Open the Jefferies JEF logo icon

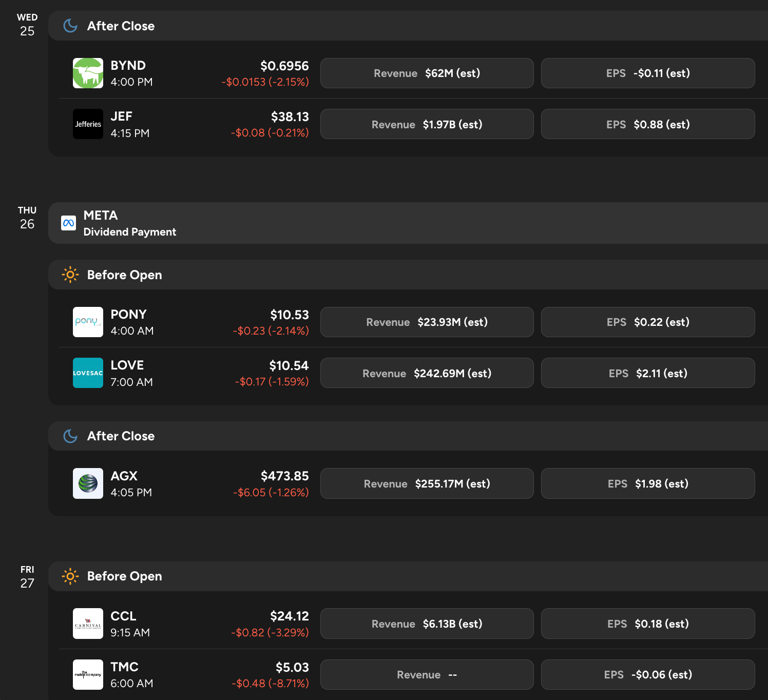pos(88,124)
